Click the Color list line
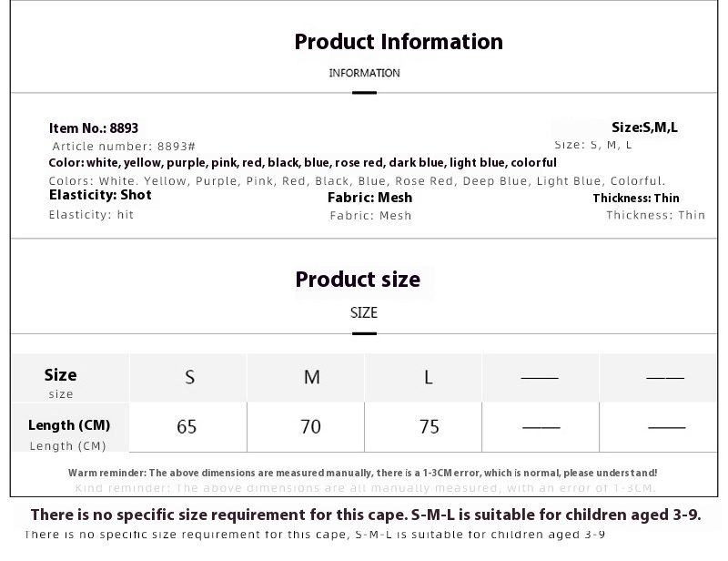 (302, 163)
